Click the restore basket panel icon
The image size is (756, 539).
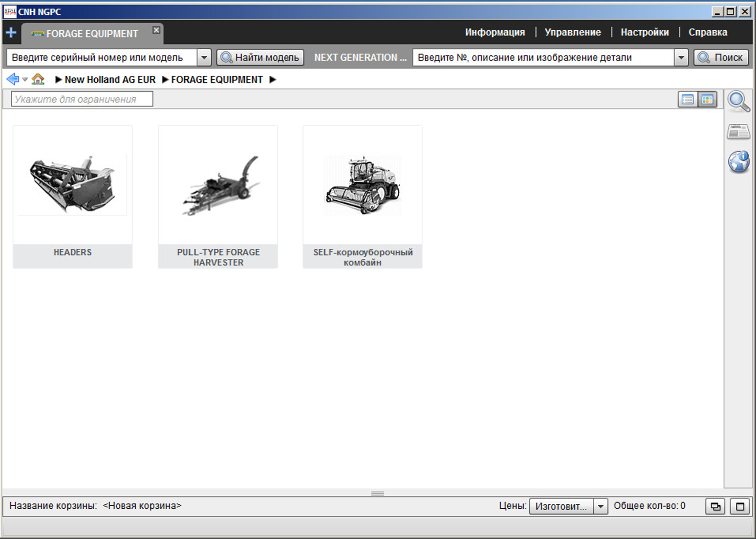pyautogui.click(x=715, y=506)
